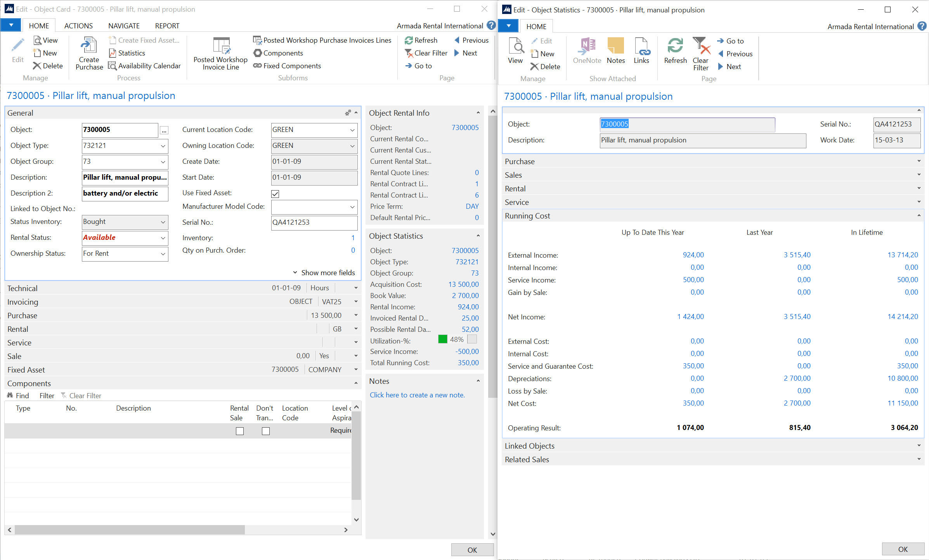Click the Links icon in ribbon

(641, 50)
